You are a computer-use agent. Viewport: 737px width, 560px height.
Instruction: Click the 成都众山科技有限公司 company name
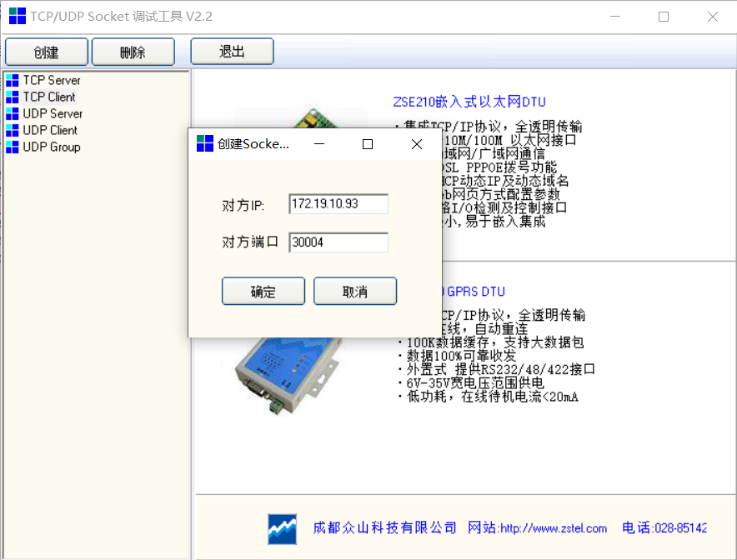pyautogui.click(x=384, y=528)
